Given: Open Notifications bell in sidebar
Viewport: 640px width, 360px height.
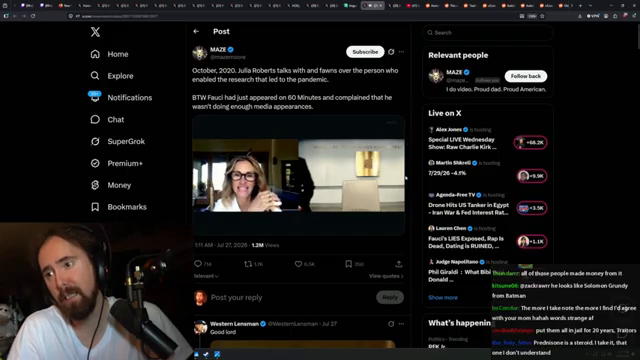Looking at the screenshot, I should click(95, 97).
